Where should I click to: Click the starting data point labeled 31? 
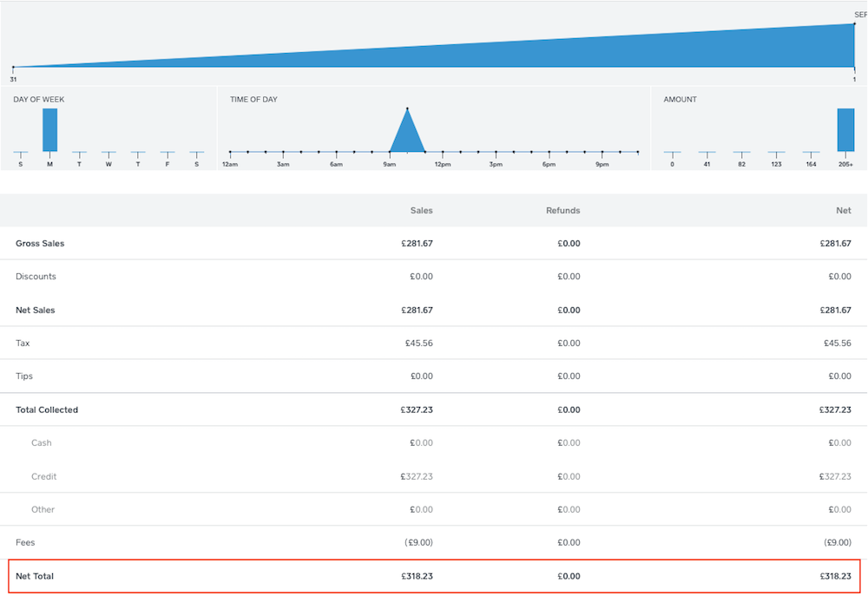(x=13, y=68)
